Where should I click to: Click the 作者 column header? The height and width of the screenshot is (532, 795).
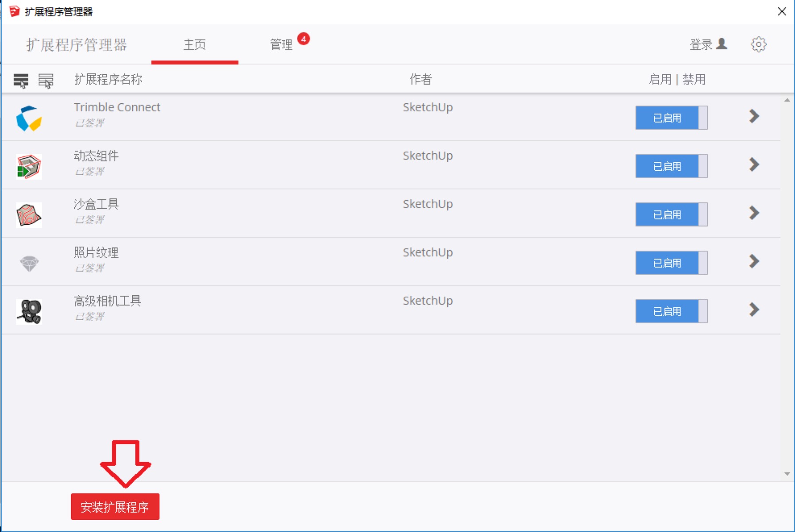pyautogui.click(x=420, y=80)
